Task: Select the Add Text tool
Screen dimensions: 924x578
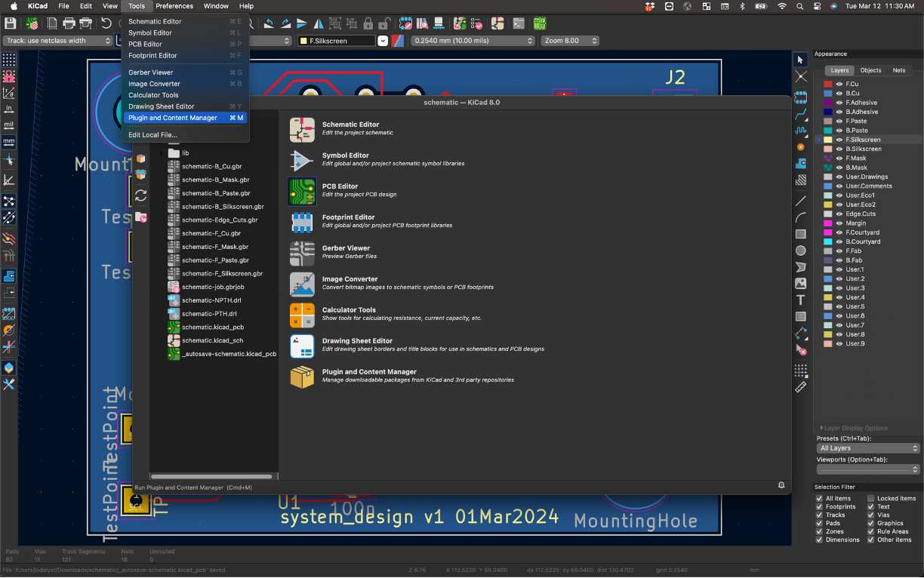Action: 801,300
